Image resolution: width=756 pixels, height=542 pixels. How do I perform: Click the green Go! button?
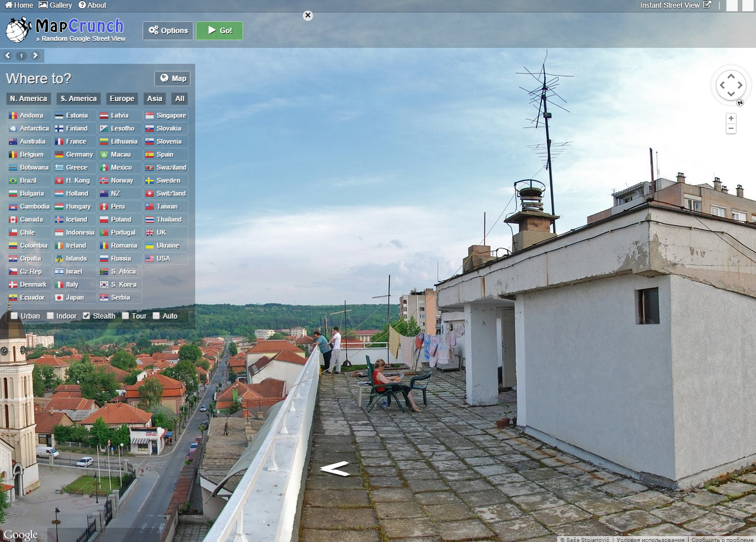click(219, 31)
